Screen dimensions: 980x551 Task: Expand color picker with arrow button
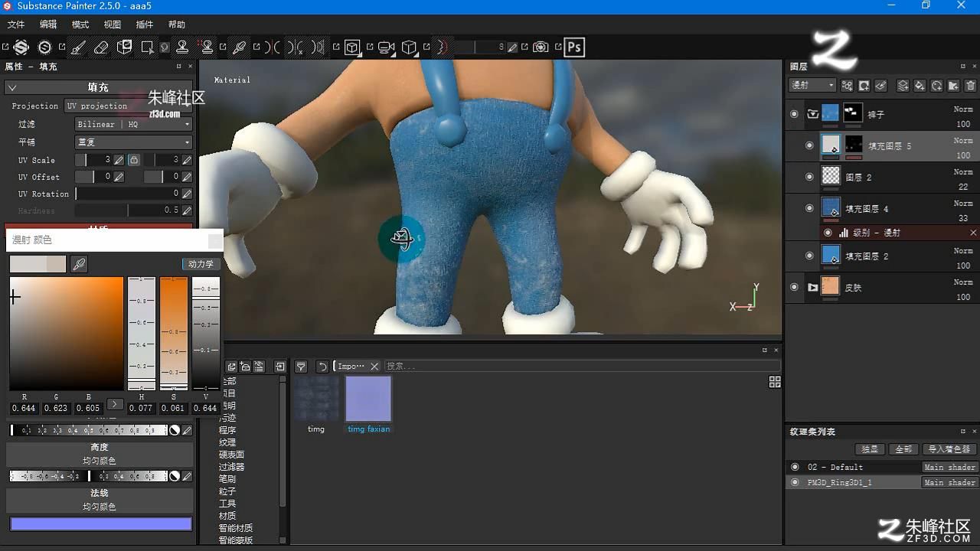coord(115,404)
